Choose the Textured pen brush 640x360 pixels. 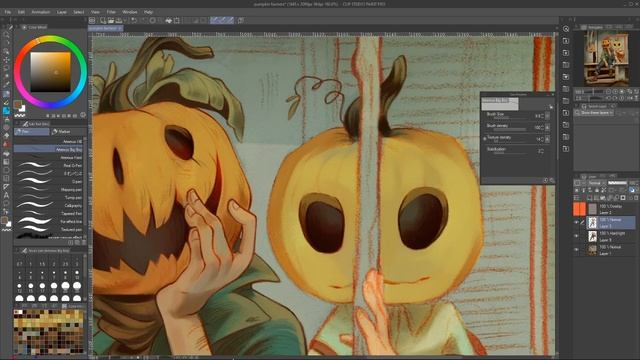click(x=49, y=229)
